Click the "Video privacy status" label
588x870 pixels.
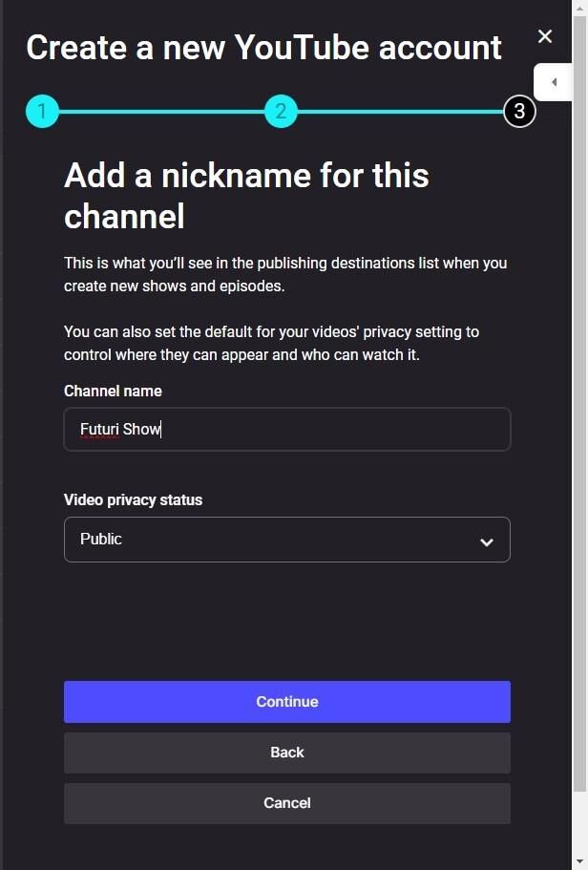point(133,499)
